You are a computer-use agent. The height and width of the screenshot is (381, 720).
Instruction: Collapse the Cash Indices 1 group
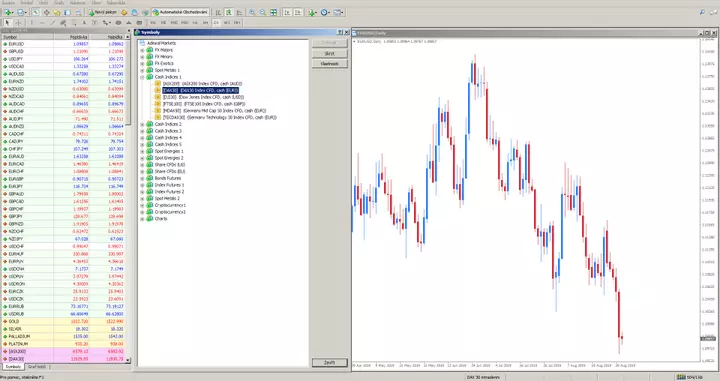(142, 77)
